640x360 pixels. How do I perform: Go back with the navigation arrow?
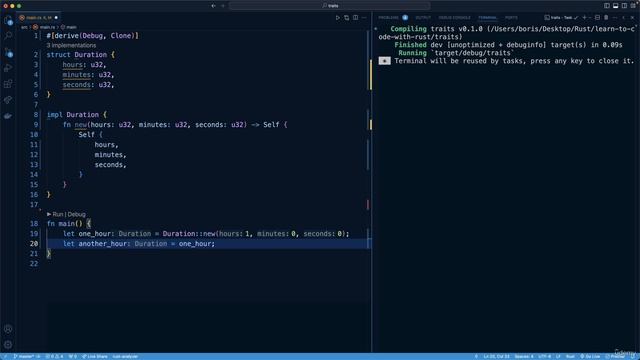tap(213, 6)
